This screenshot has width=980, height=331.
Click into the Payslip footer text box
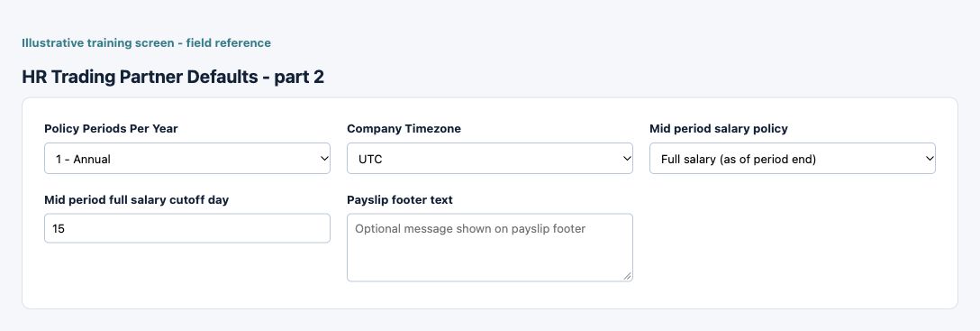point(489,248)
